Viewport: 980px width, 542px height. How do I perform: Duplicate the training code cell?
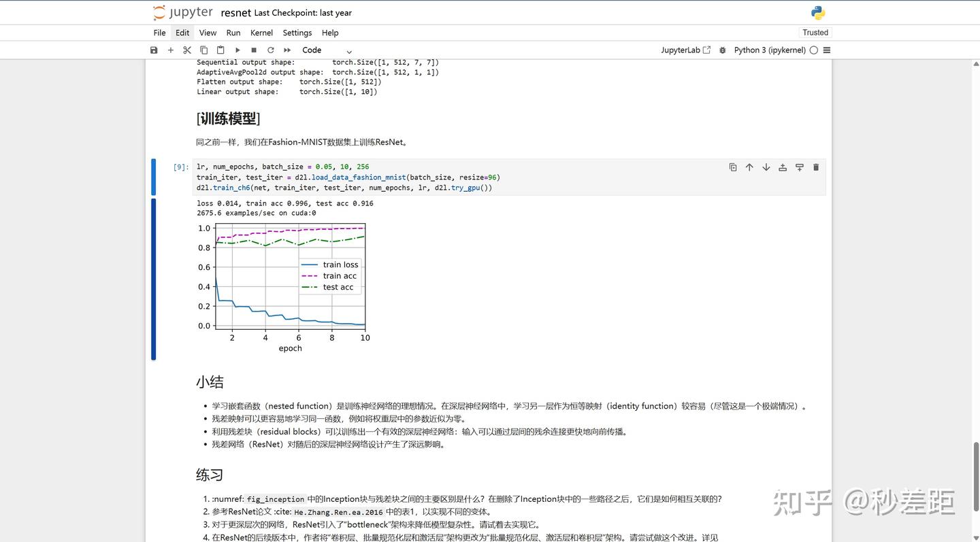[733, 167]
